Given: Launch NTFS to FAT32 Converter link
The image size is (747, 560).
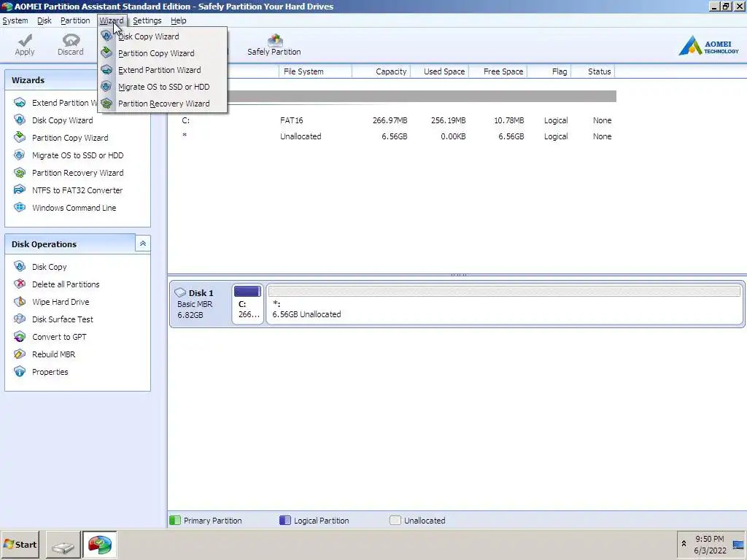Looking at the screenshot, I should point(77,190).
